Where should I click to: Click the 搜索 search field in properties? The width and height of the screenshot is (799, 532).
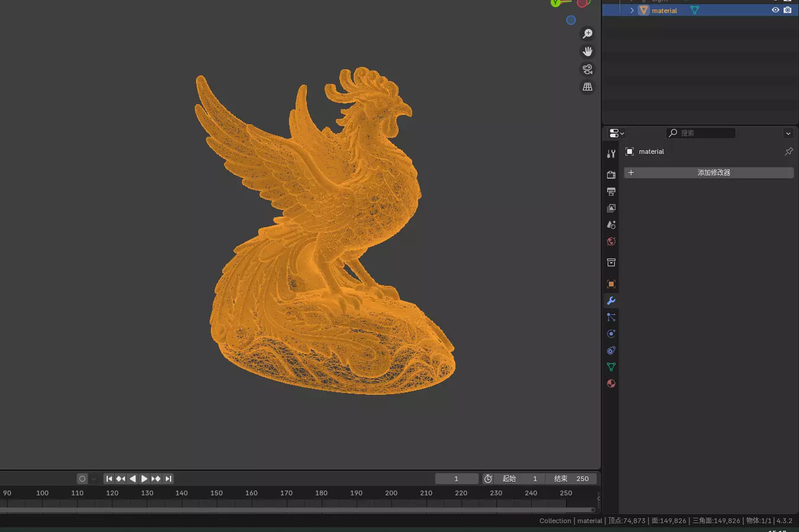coord(701,133)
